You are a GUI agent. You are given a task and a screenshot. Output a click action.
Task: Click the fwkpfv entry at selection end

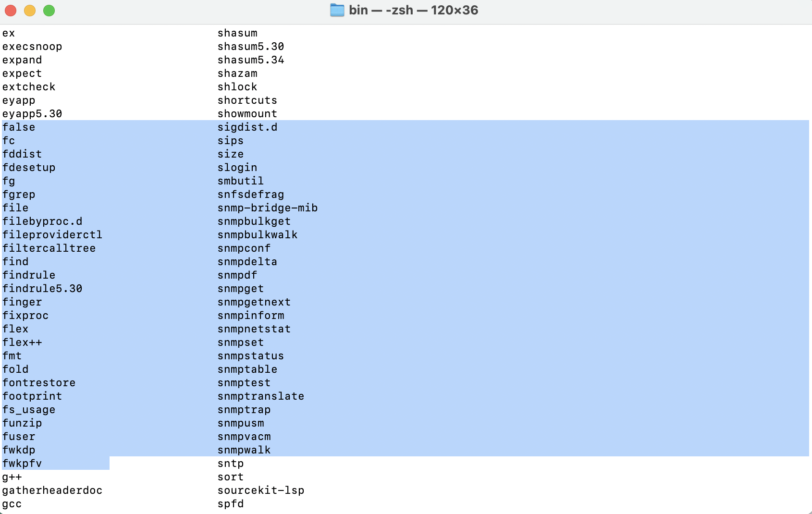click(22, 463)
